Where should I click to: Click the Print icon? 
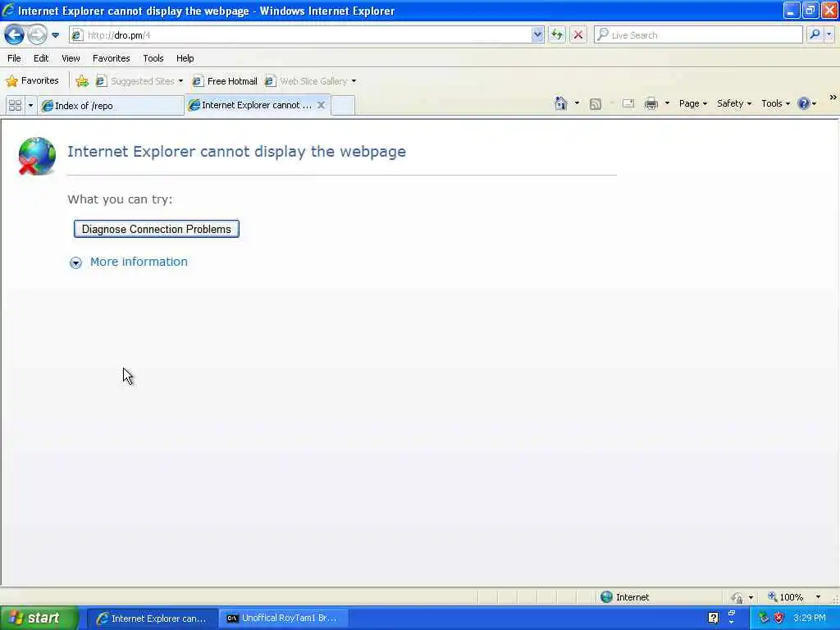tap(651, 104)
